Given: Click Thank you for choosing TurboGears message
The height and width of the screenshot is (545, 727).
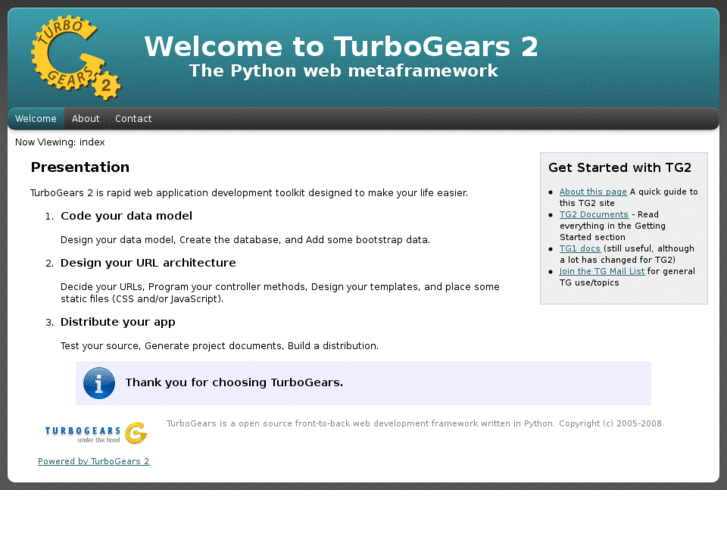Looking at the screenshot, I should pyautogui.click(x=234, y=382).
